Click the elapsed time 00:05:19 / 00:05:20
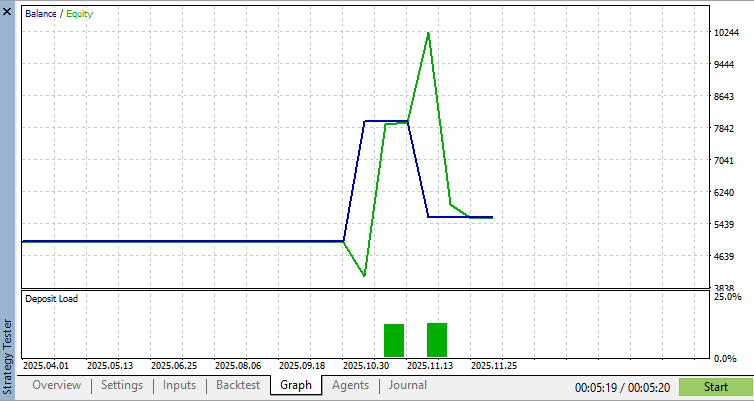The width and height of the screenshot is (754, 401). point(622,388)
